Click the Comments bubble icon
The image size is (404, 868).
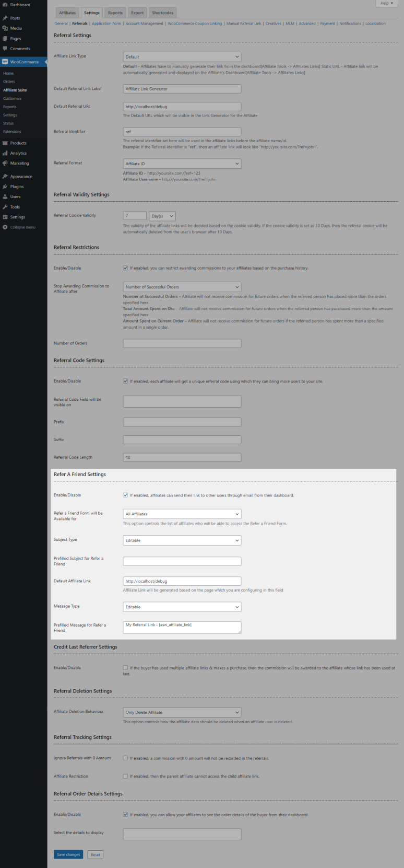click(5, 49)
